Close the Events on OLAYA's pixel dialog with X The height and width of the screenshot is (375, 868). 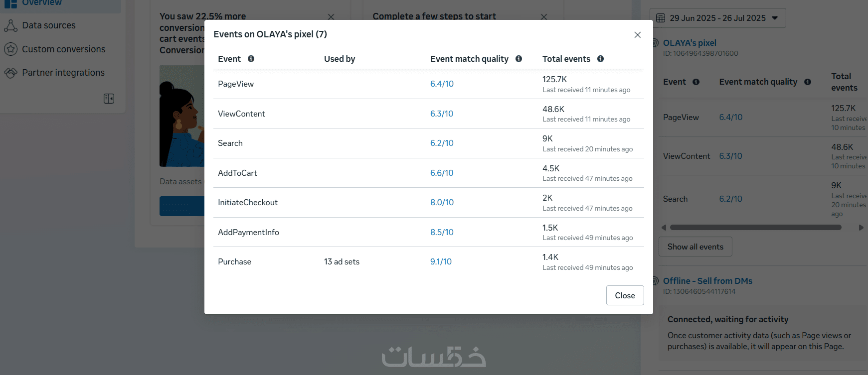click(x=637, y=35)
